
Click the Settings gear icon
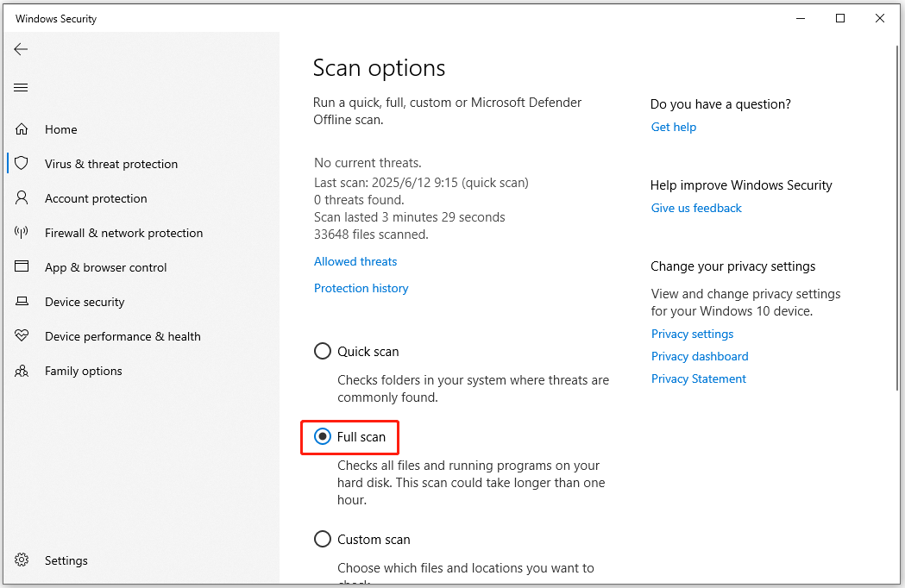click(x=22, y=560)
